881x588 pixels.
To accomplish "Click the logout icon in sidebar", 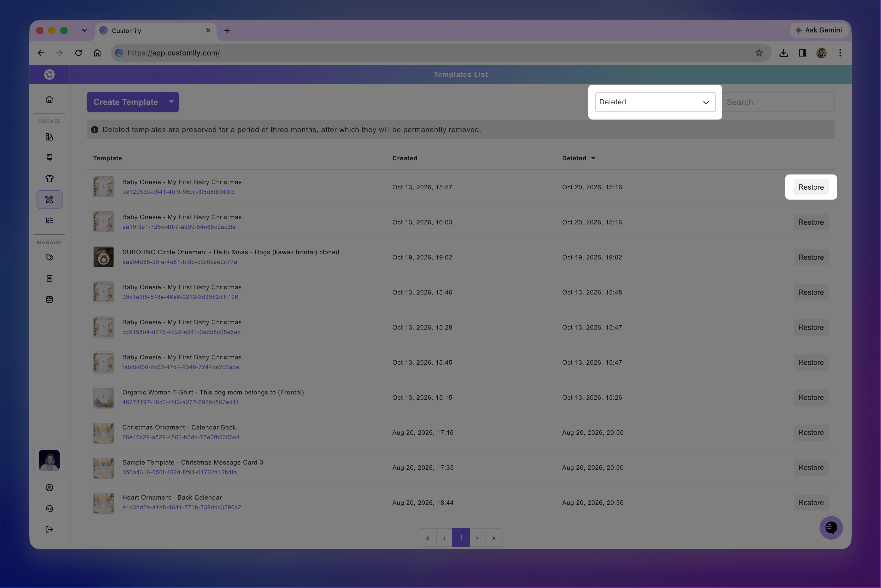I will pos(49,529).
